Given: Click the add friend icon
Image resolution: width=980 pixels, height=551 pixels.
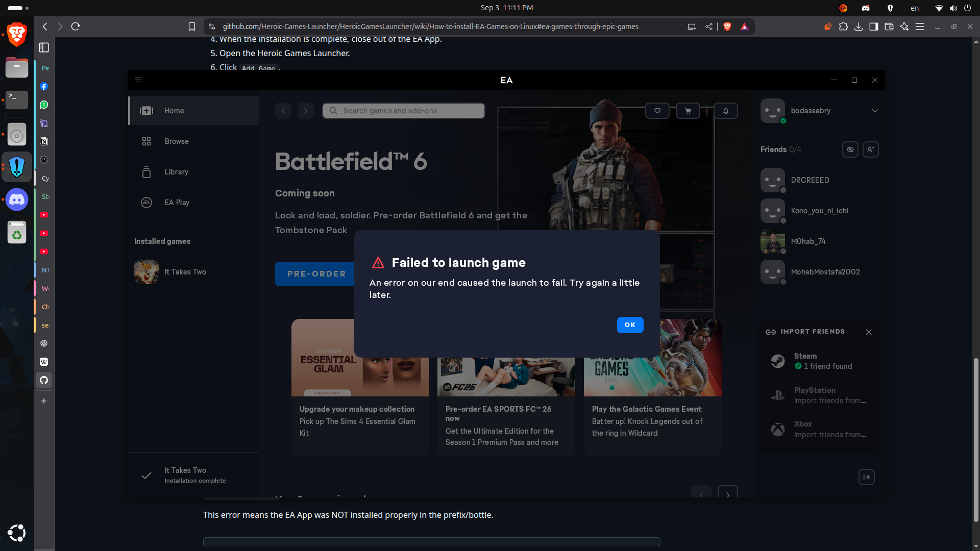Looking at the screenshot, I should pos(870,149).
